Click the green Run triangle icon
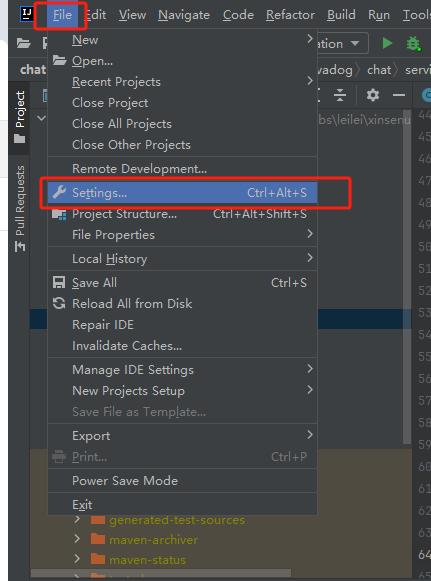Viewport: 431px width, 581px height. tap(388, 43)
